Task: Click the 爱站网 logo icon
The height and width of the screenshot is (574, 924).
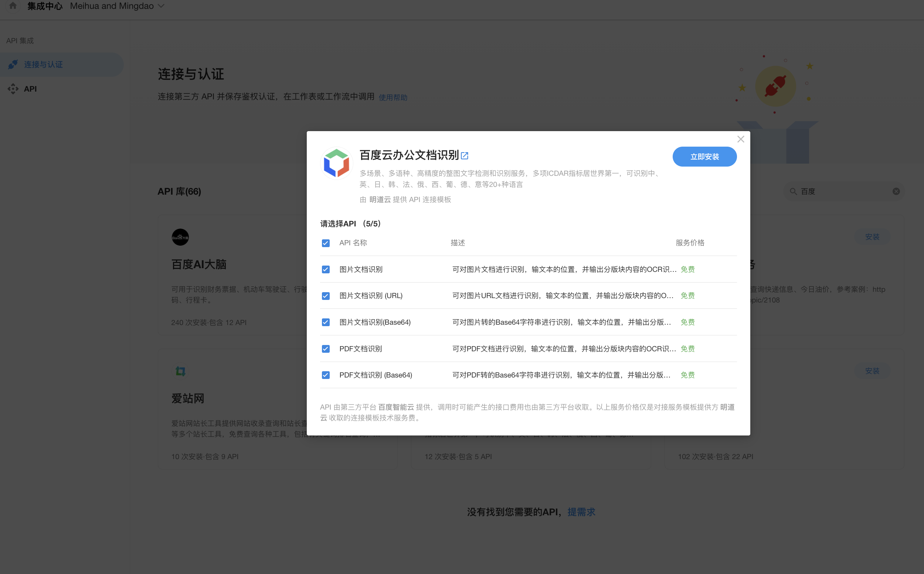Action: [180, 371]
